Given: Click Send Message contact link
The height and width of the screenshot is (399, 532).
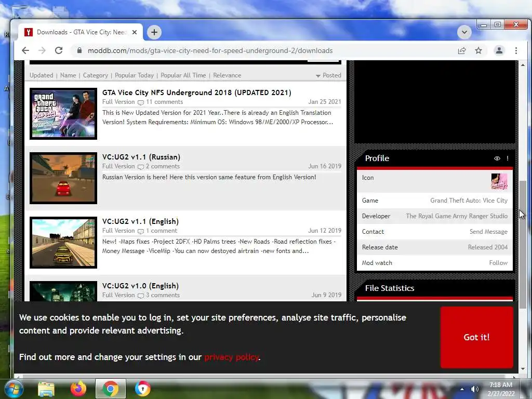Looking at the screenshot, I should pos(488,232).
